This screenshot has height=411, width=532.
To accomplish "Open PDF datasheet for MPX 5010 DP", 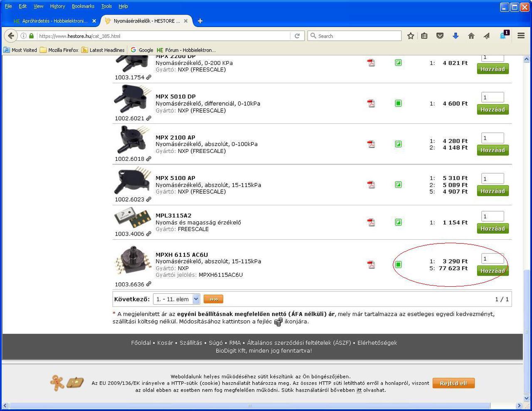I will pos(371,103).
